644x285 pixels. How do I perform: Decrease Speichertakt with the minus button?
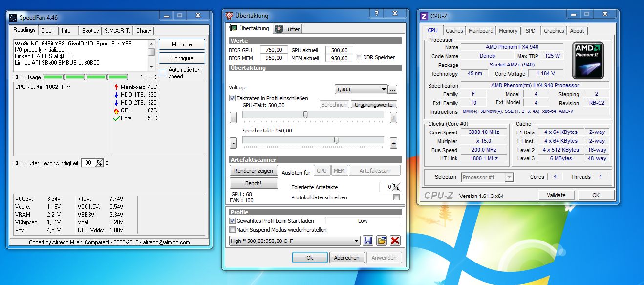[x=233, y=143]
